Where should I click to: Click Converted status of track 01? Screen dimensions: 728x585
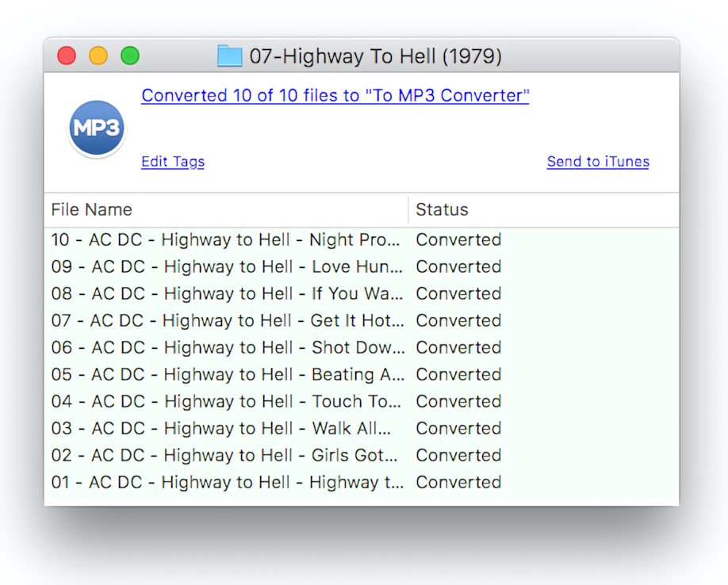pyautogui.click(x=458, y=482)
